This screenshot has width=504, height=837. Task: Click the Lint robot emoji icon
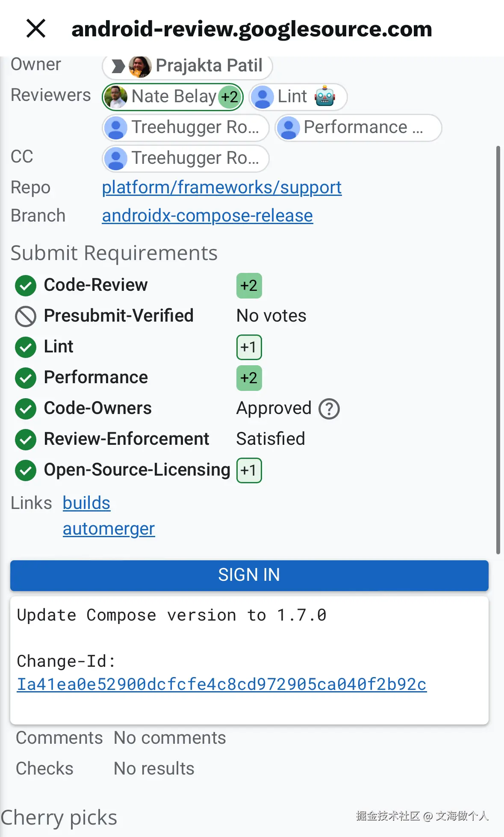coord(325,96)
